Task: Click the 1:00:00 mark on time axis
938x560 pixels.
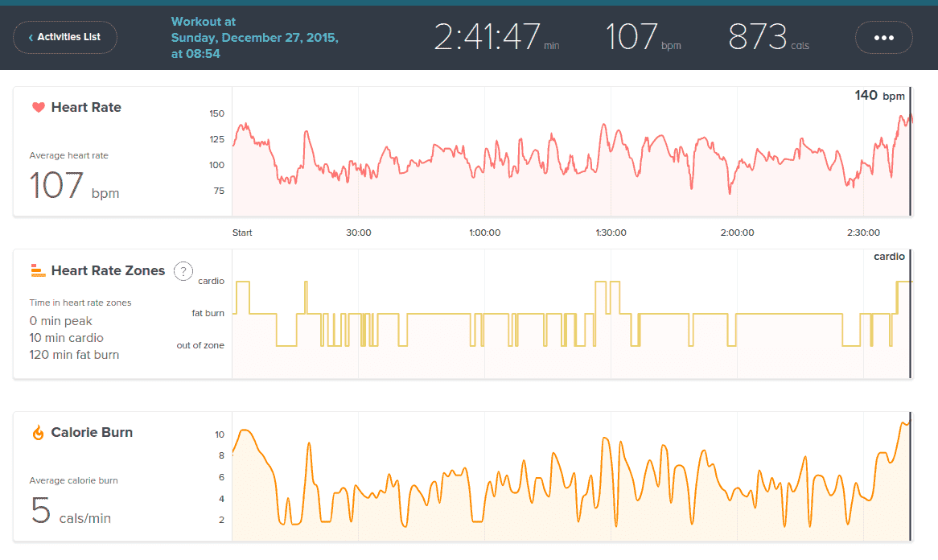Action: 484,233
